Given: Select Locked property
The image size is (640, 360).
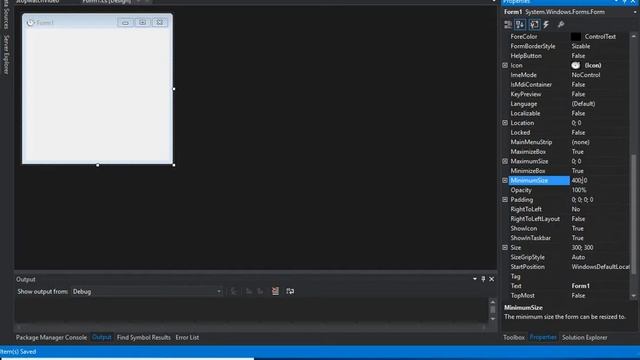Looking at the screenshot, I should pyautogui.click(x=520, y=133).
